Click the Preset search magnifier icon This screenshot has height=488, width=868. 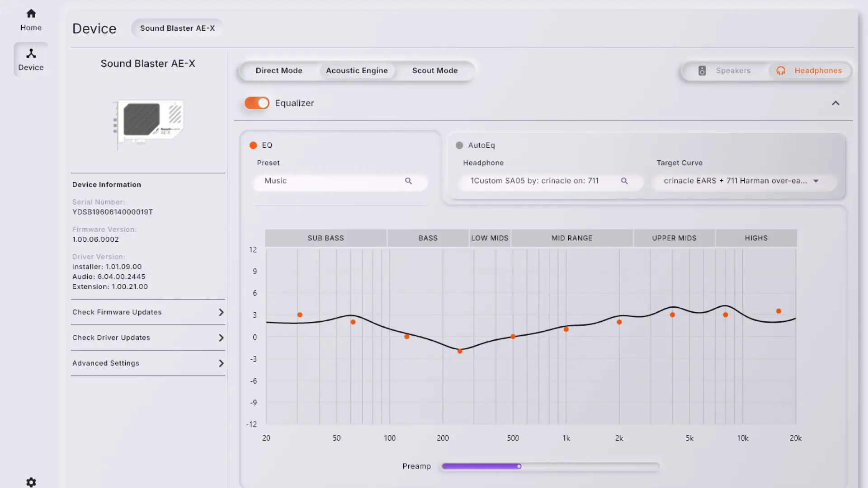point(408,181)
